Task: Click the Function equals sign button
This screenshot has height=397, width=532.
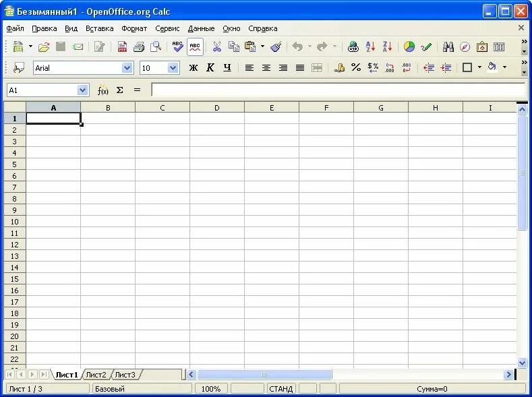Action: (137, 90)
